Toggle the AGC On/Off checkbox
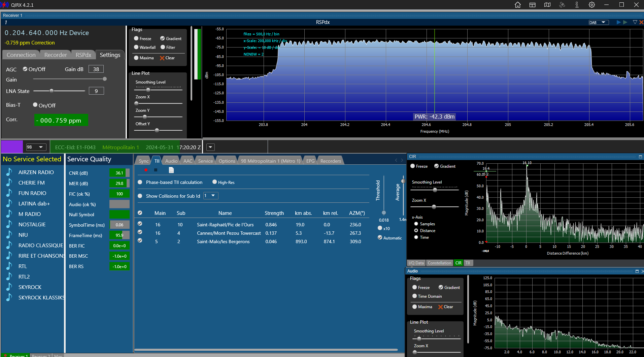 (25, 69)
